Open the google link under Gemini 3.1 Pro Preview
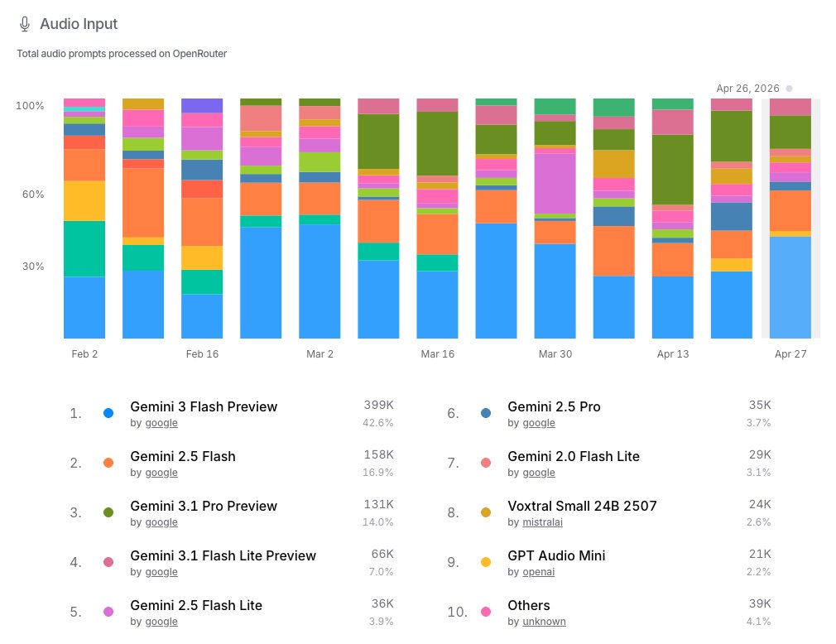 (x=161, y=522)
